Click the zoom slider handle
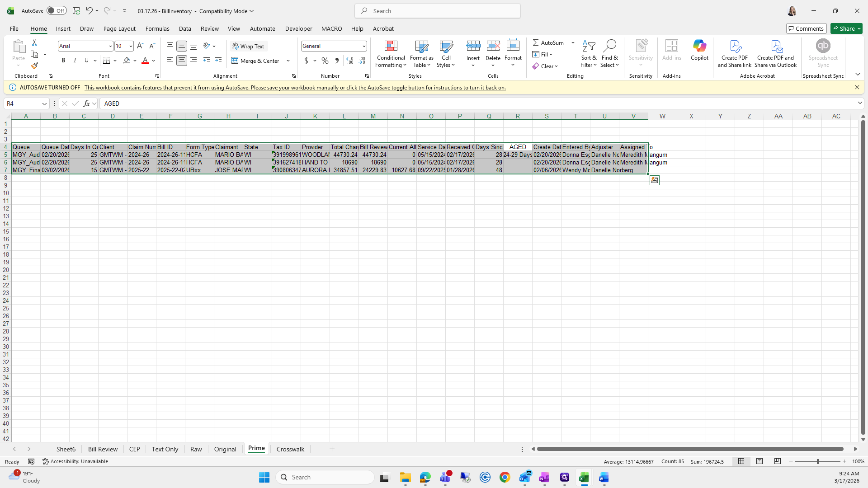This screenshot has width=868, height=488. click(x=817, y=461)
